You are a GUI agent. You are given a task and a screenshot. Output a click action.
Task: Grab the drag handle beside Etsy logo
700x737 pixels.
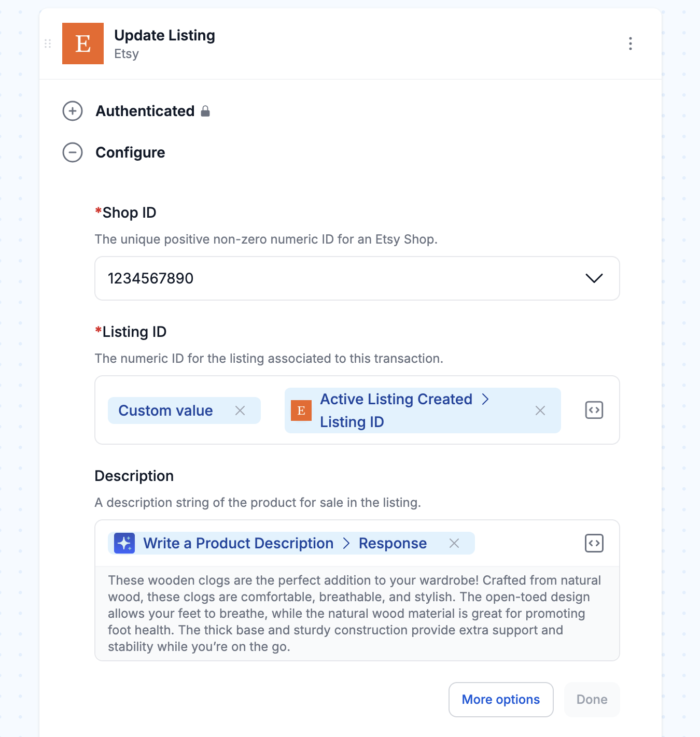click(48, 44)
